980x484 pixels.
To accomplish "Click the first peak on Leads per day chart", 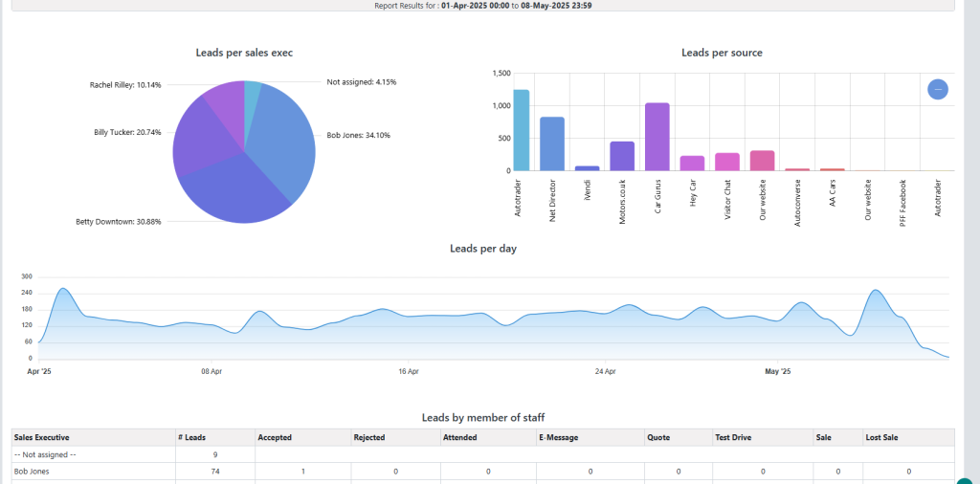I will (x=63, y=289).
